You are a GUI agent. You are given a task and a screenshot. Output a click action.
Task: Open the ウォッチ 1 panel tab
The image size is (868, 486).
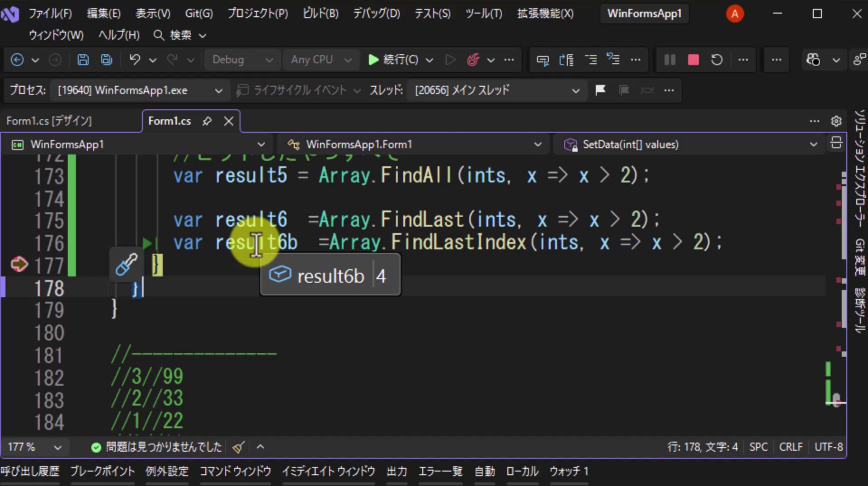click(569, 472)
